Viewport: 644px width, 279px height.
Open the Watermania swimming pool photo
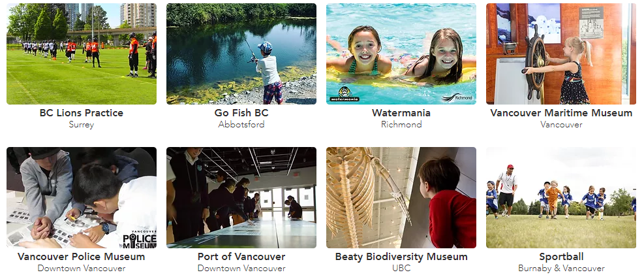(x=401, y=54)
